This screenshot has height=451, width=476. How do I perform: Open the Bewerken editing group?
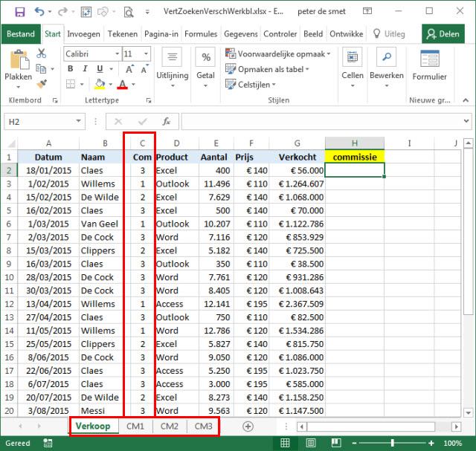point(387,68)
